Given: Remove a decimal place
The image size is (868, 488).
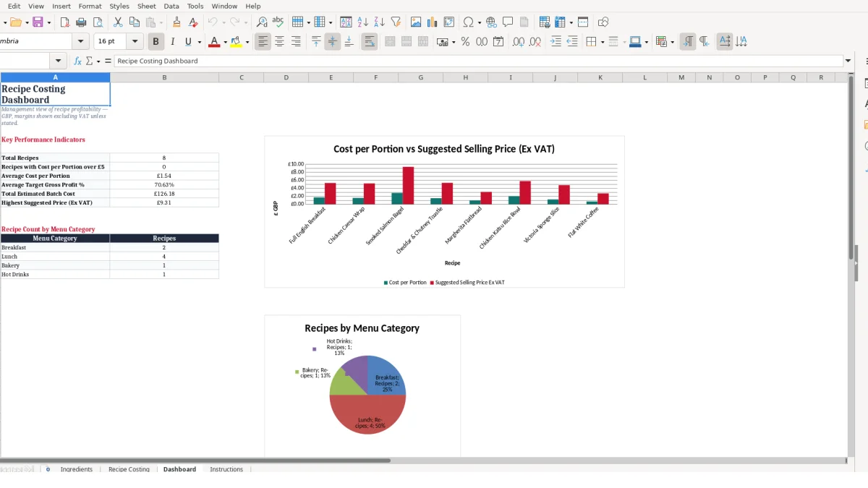Looking at the screenshot, I should [x=535, y=42].
